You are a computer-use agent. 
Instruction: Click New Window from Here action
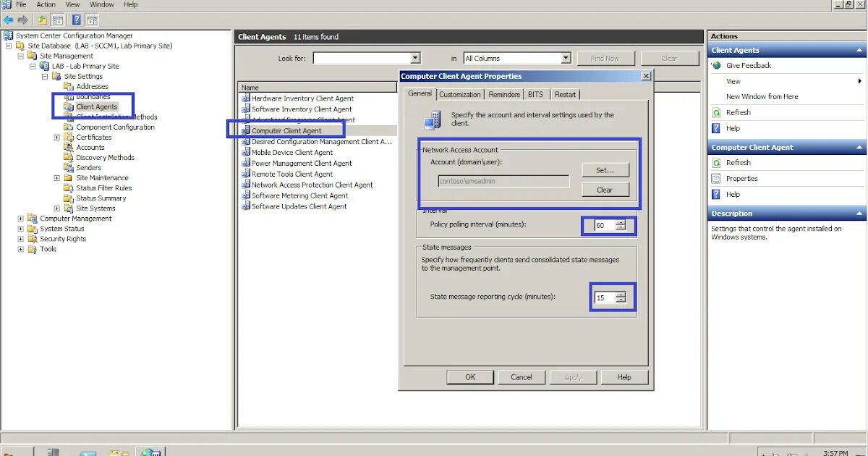[x=762, y=96]
